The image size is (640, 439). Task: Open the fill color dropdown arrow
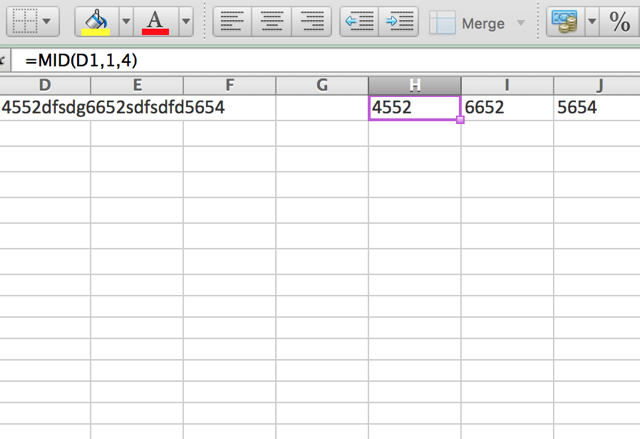coord(126,22)
